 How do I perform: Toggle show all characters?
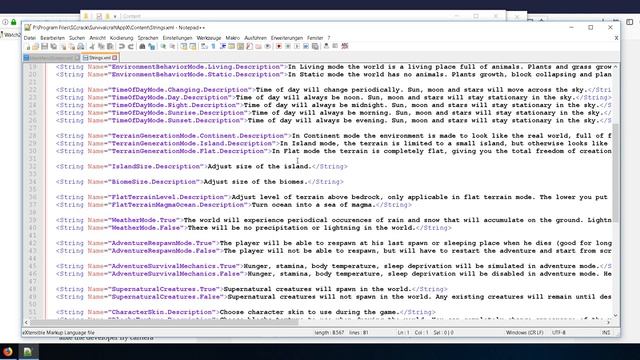(213, 46)
